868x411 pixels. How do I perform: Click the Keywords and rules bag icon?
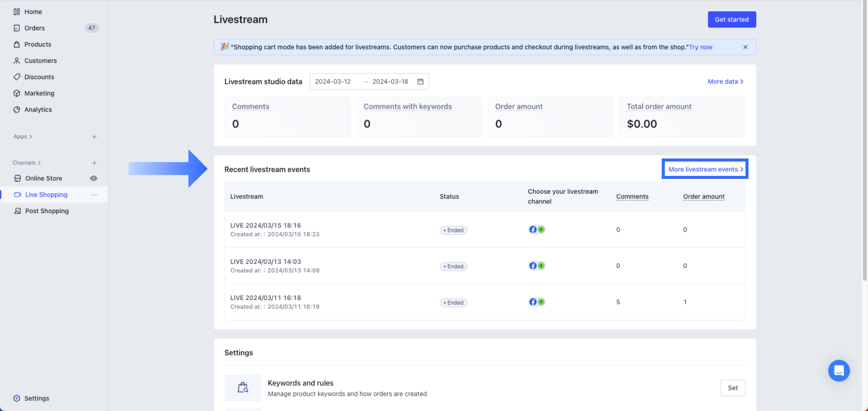coord(243,388)
